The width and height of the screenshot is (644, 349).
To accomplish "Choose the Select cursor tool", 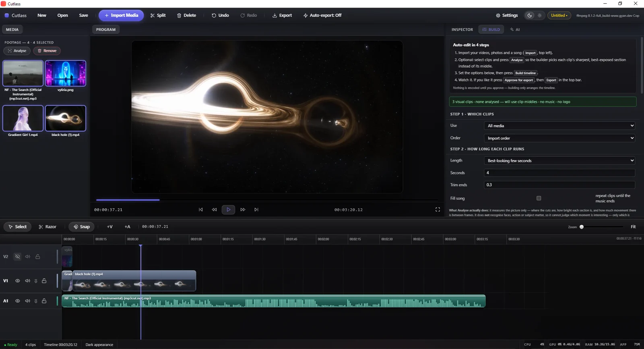I will coord(17,227).
